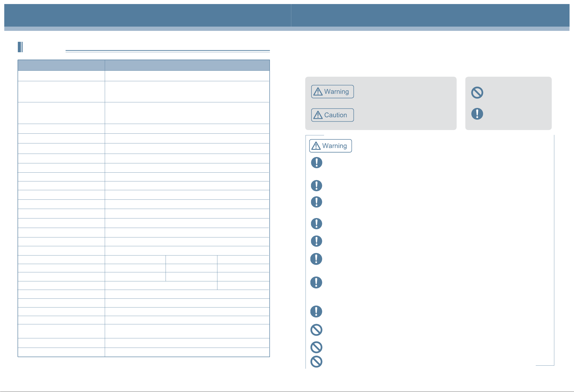
Task: Click the middle prohibition icon in the Warning list
Action: point(316,347)
